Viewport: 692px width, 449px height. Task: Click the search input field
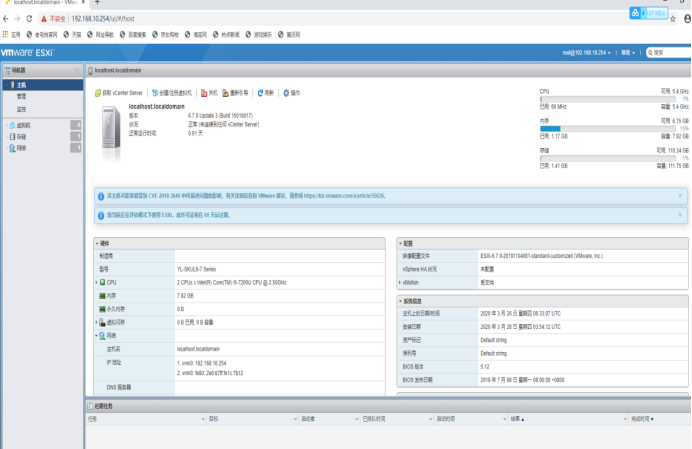(670, 52)
